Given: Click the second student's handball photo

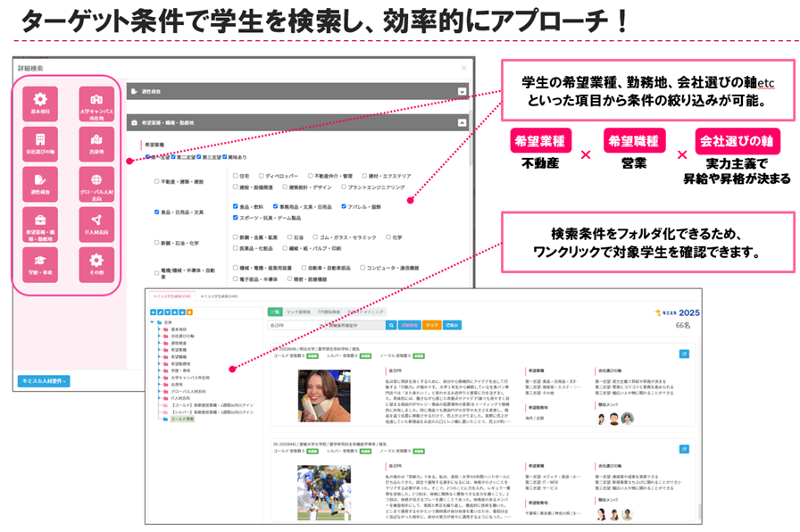Looking at the screenshot, I should tap(324, 492).
